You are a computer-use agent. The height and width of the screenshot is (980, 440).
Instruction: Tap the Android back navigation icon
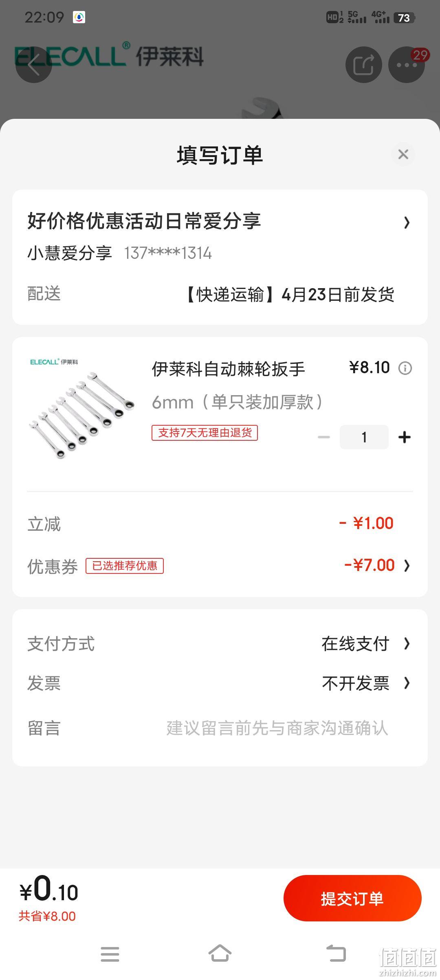pyautogui.click(x=336, y=954)
